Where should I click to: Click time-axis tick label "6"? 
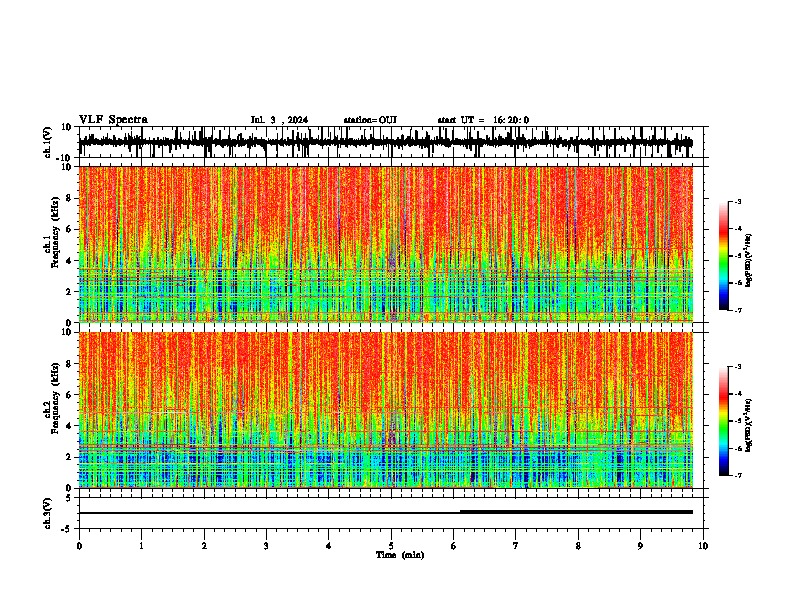point(454,546)
